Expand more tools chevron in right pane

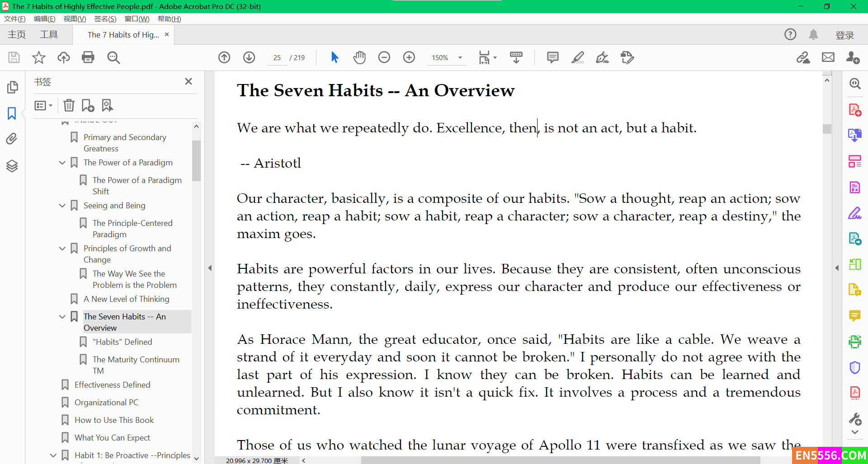(x=854, y=432)
